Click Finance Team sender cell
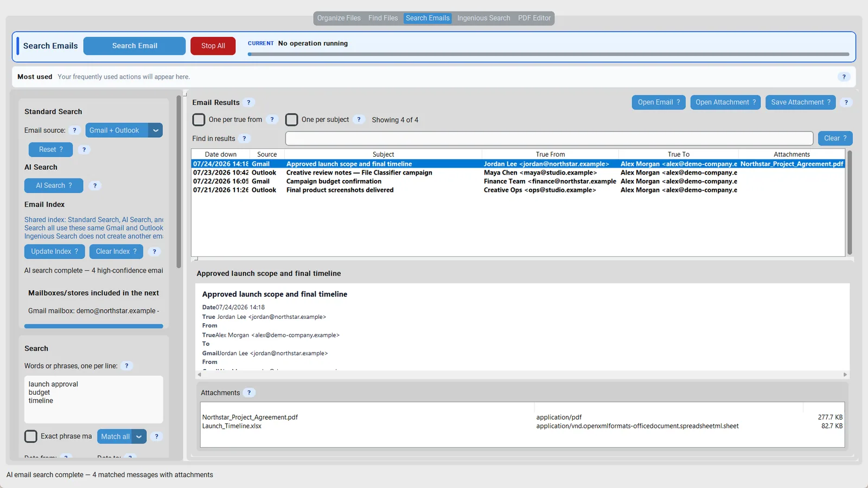Image resolution: width=868 pixels, height=488 pixels. 550,181
